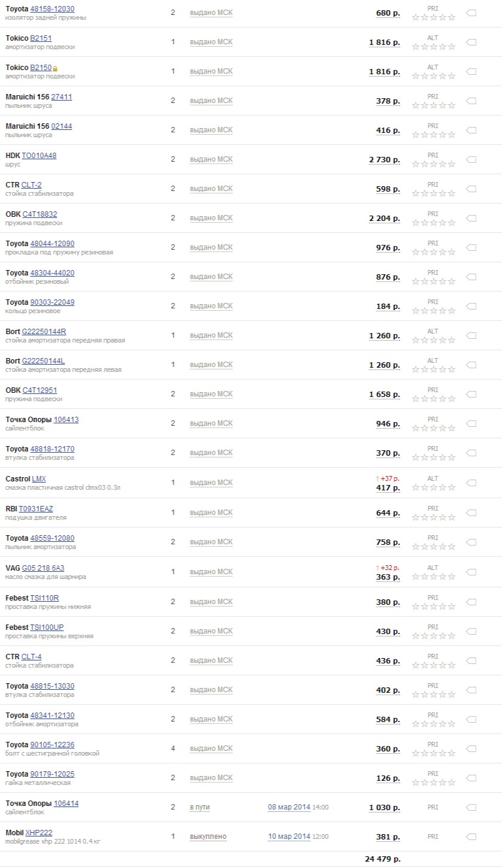
Task: Give OBK C4T18832 a one-star rating
Action: point(415,223)
